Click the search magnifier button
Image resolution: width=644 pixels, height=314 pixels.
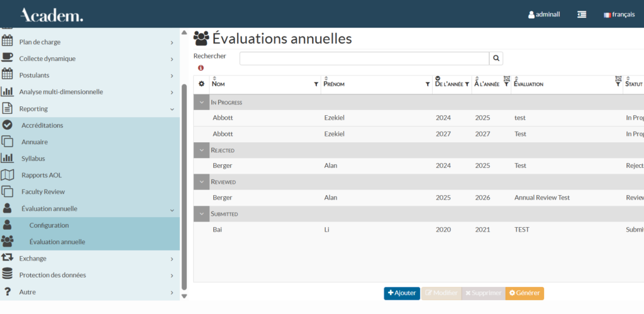496,59
